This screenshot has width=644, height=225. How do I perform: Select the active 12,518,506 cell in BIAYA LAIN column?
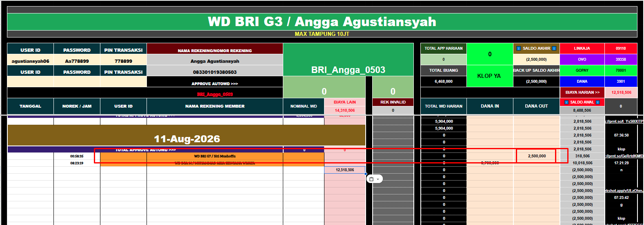point(345,170)
